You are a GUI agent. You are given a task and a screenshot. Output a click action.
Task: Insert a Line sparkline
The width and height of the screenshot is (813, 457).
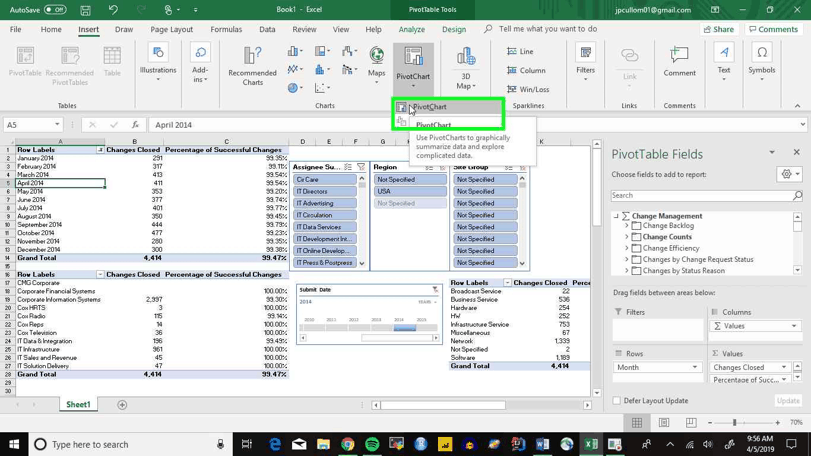(x=520, y=51)
